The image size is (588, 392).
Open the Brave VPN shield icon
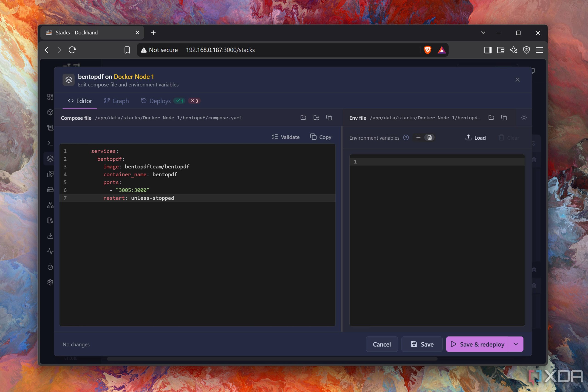[x=526, y=50]
